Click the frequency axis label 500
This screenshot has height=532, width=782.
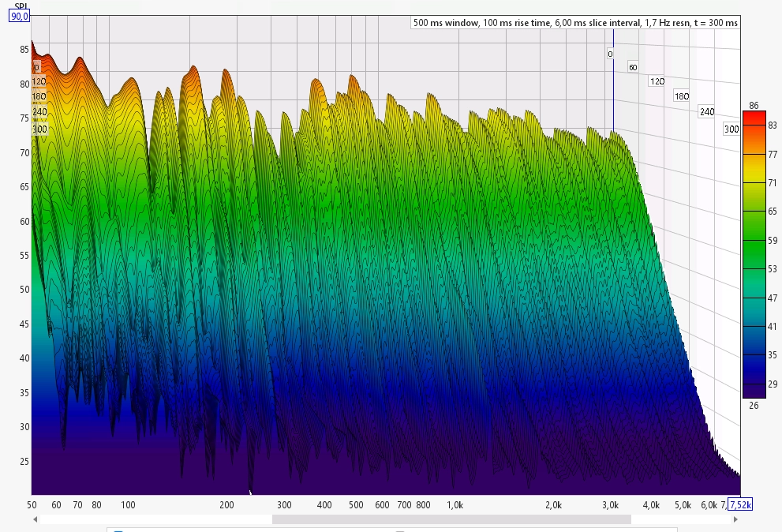[x=356, y=505]
